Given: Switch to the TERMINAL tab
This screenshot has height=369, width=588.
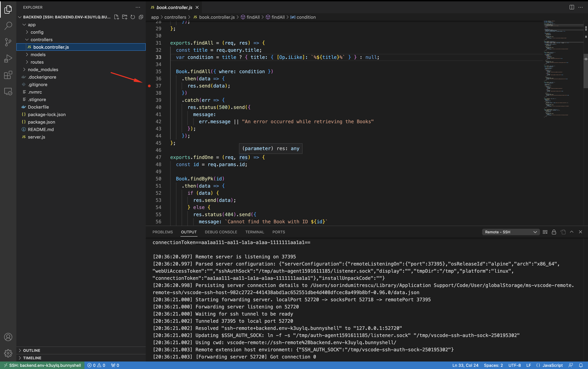Looking at the screenshot, I should click(x=255, y=232).
